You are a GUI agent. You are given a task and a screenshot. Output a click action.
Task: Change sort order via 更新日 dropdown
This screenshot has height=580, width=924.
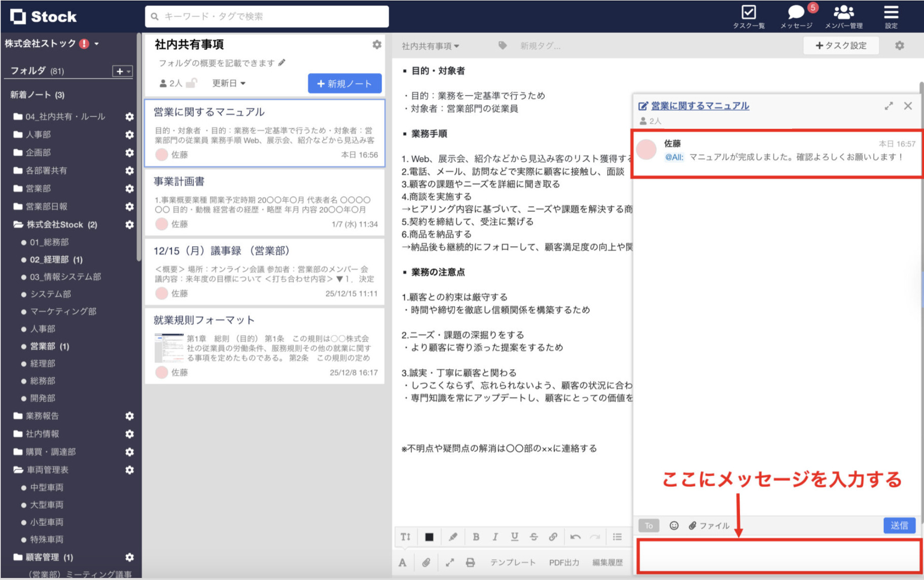tap(229, 83)
